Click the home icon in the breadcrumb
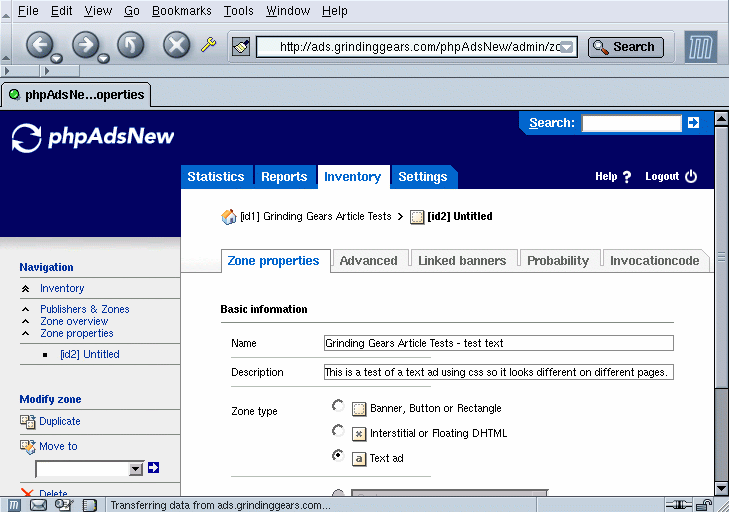The height and width of the screenshot is (512, 729). (x=228, y=217)
